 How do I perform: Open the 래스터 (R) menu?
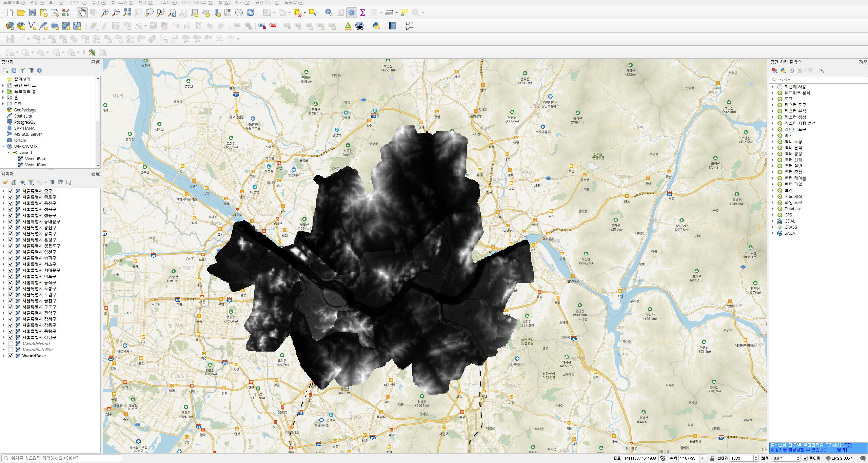pyautogui.click(x=167, y=2)
